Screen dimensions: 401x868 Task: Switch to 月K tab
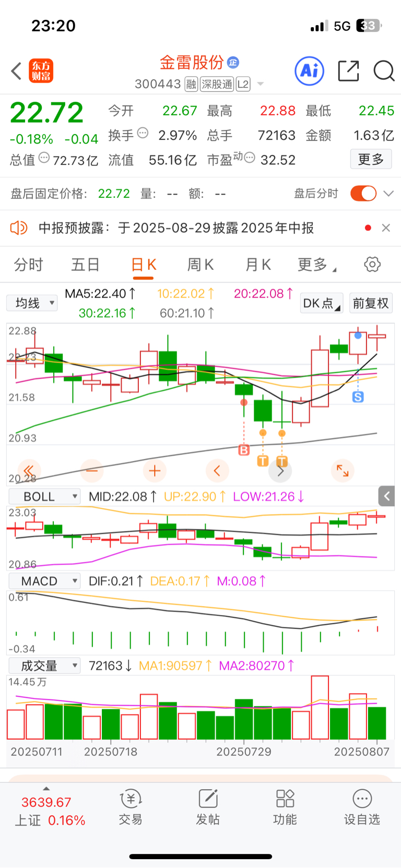click(x=258, y=265)
